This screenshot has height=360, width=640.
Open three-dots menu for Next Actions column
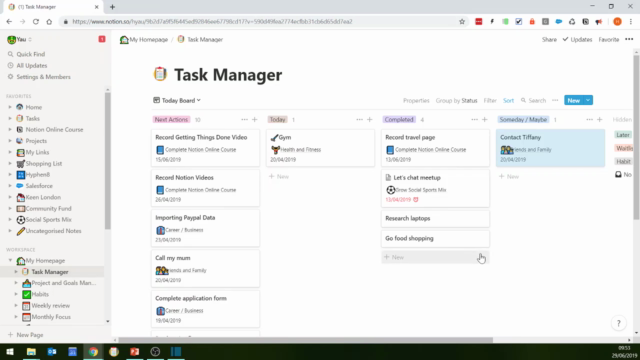pyautogui.click(x=244, y=120)
